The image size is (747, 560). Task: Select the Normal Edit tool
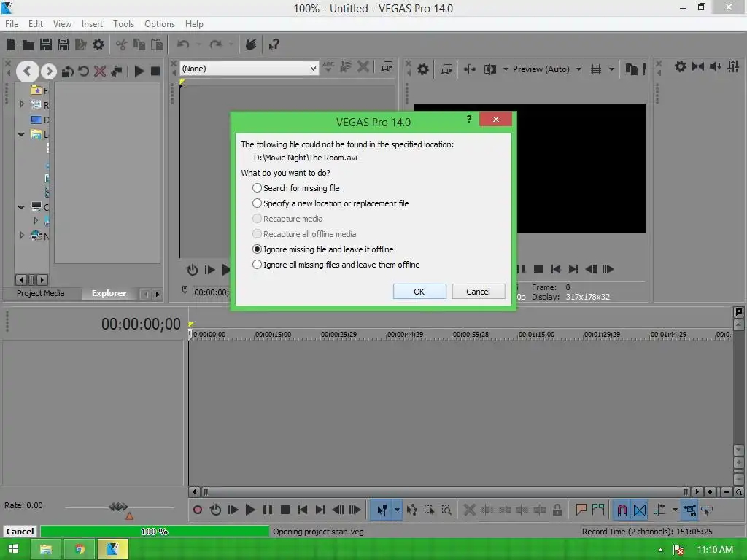pos(382,510)
